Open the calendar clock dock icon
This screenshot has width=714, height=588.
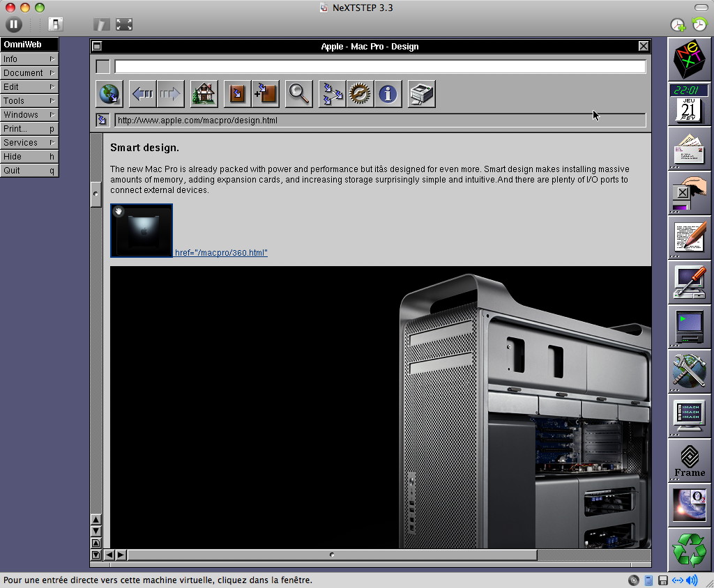click(x=689, y=105)
